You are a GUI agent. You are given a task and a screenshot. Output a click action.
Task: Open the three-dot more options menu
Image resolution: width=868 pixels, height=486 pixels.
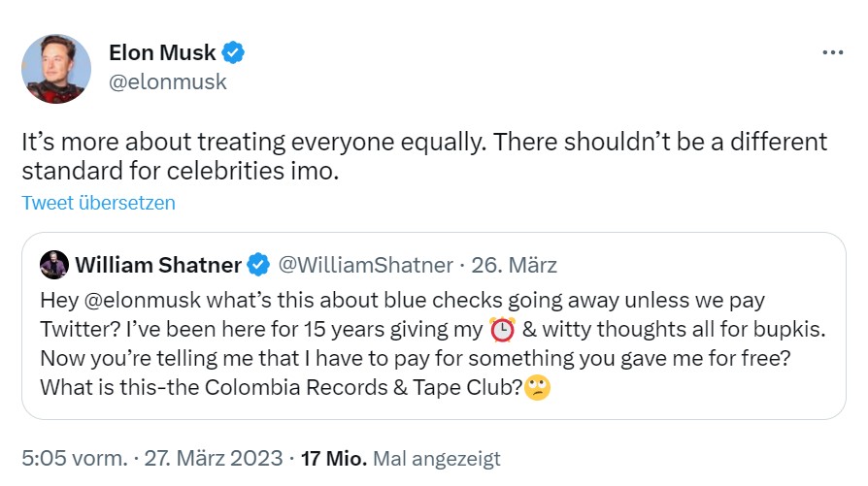[832, 53]
